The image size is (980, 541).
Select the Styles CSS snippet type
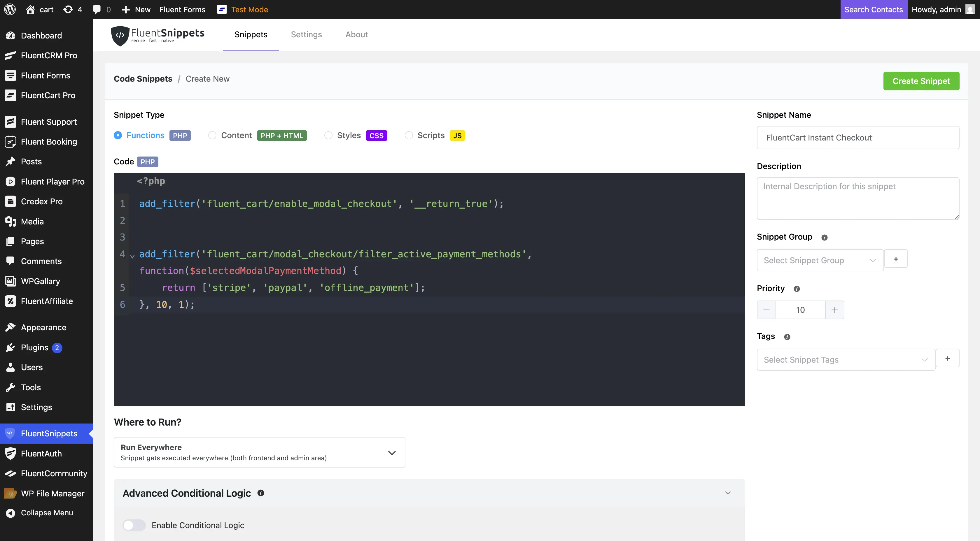click(x=328, y=135)
